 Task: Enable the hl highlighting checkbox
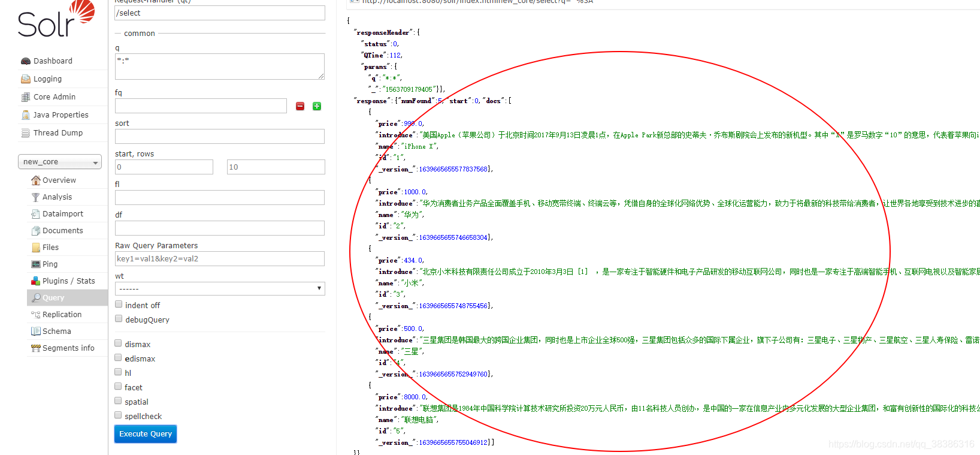(x=118, y=372)
